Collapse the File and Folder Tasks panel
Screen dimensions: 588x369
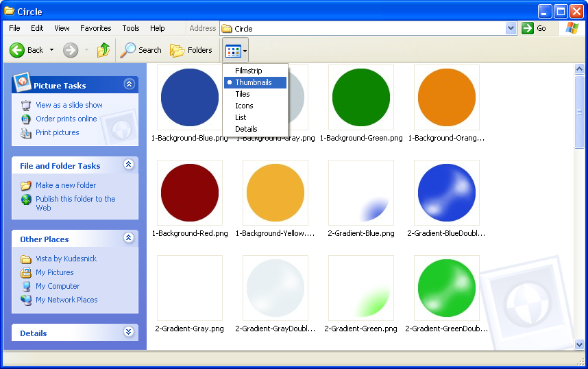(x=129, y=165)
